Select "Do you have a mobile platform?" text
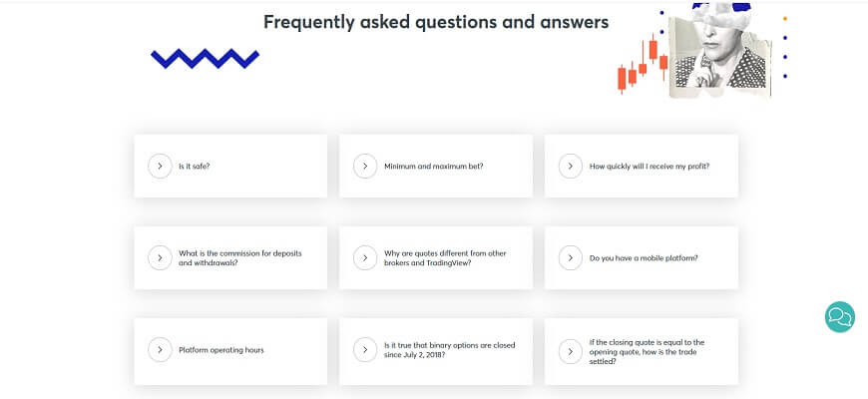868x399 pixels. coord(644,258)
